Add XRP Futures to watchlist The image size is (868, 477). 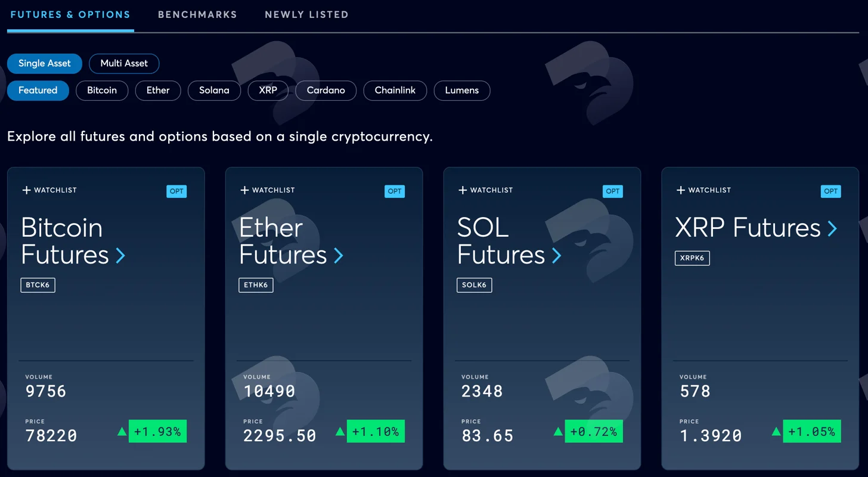point(704,190)
